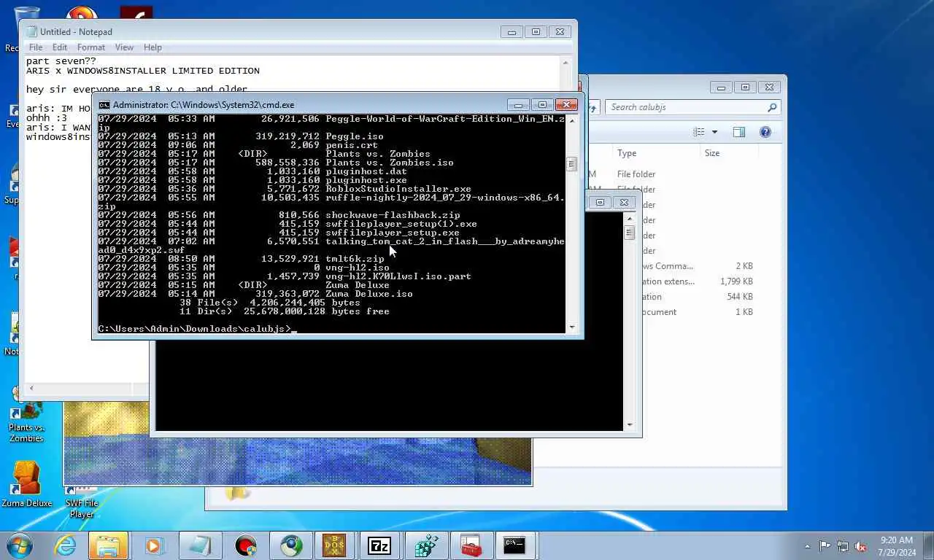Click the Explorer change view icon

(x=699, y=132)
